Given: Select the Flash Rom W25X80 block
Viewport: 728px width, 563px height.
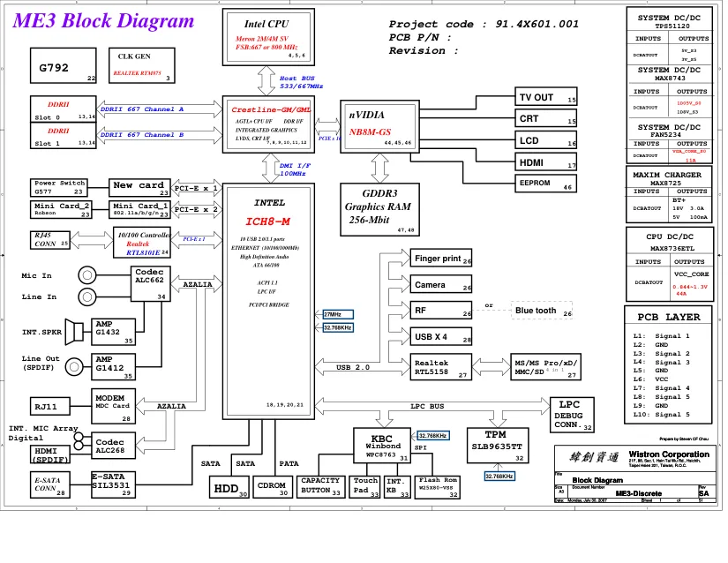Looking at the screenshot, I should click(x=438, y=487).
